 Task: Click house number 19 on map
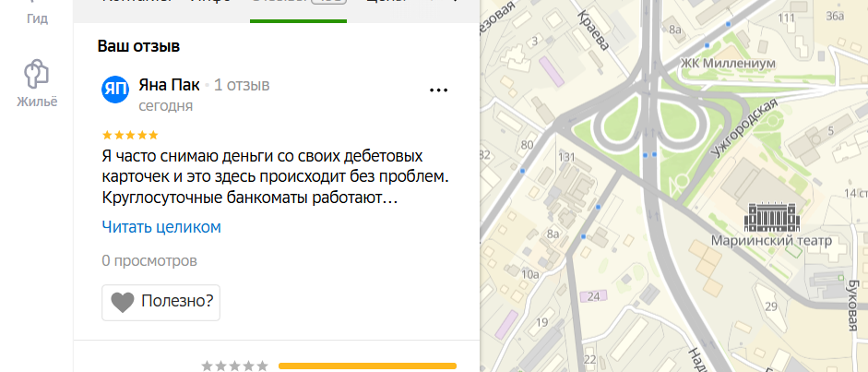(542, 322)
